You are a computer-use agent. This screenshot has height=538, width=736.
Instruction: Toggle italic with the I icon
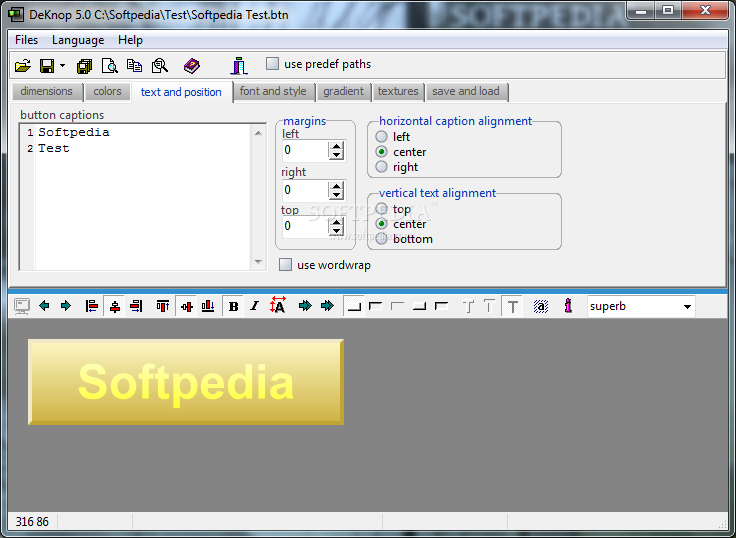(254, 307)
